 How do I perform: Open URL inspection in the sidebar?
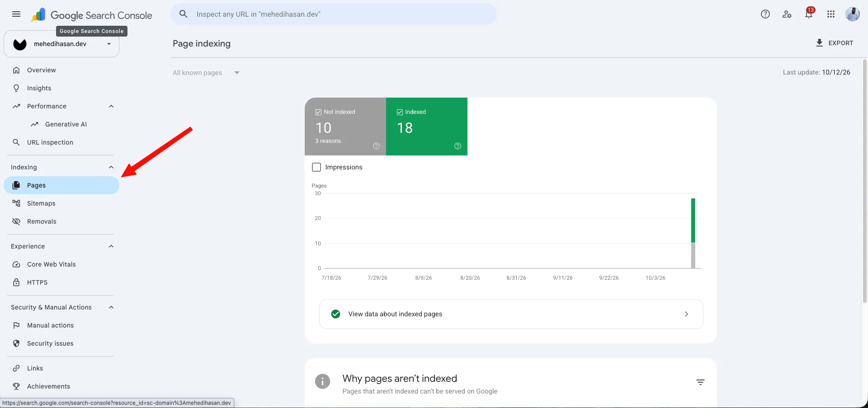point(61,142)
